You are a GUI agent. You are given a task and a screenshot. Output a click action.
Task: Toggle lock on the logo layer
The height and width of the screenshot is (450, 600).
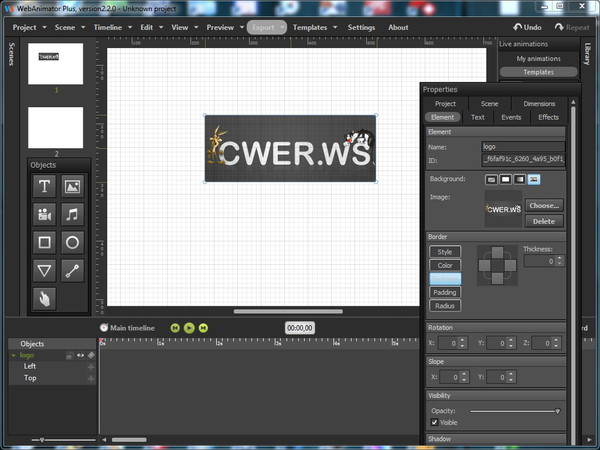[x=70, y=355]
